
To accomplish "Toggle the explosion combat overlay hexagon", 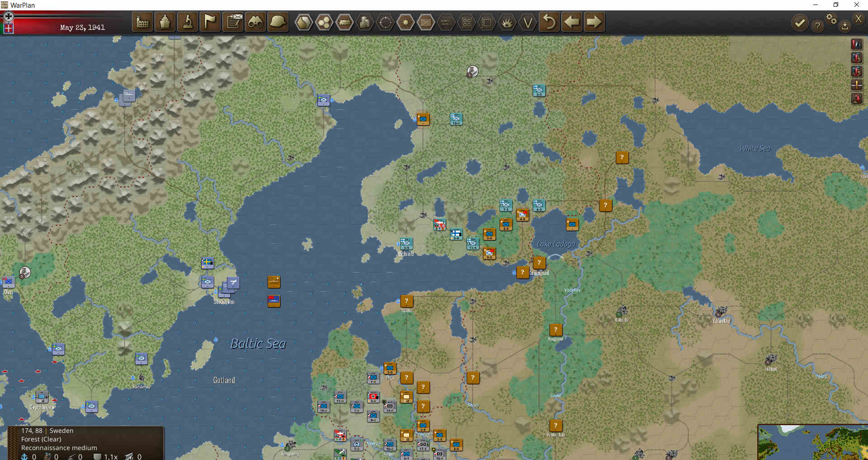I will [507, 22].
